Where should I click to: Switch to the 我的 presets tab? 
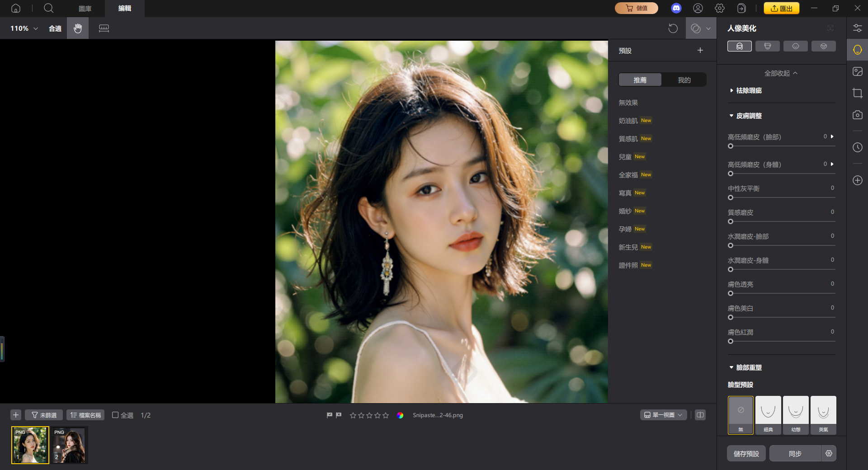(684, 80)
